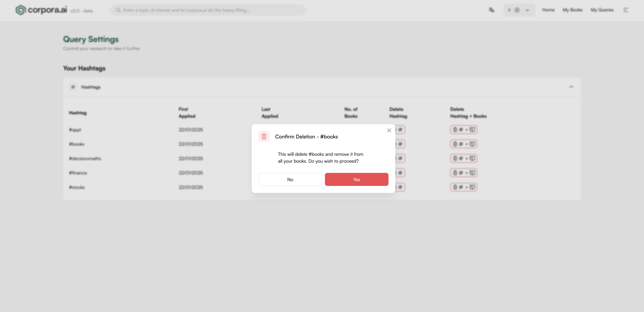Delete hashtag and books for #books
Viewport: 644px width, 312px height.
click(464, 144)
